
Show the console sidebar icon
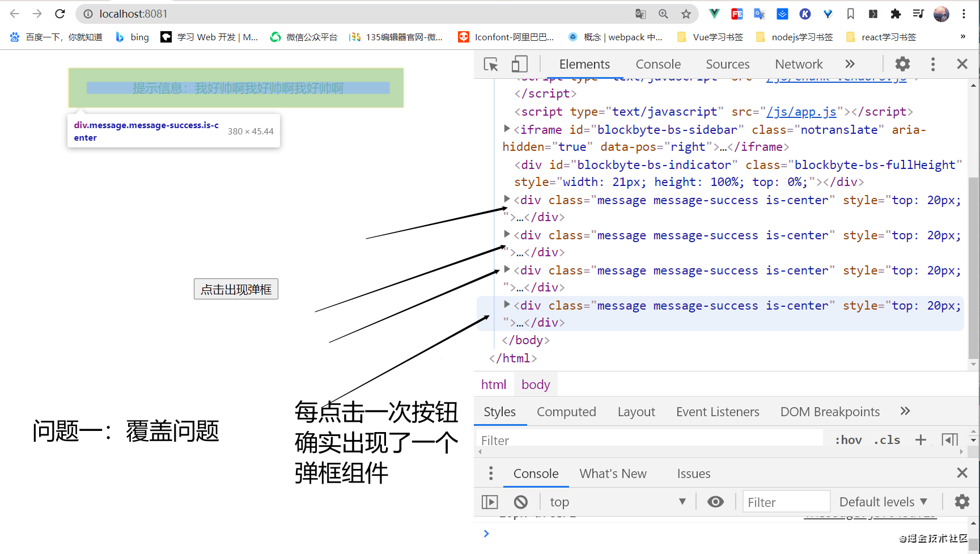click(490, 502)
